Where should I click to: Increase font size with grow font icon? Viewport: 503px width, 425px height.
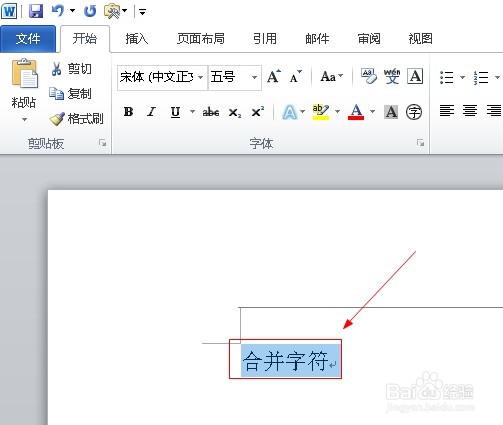pyautogui.click(x=274, y=76)
